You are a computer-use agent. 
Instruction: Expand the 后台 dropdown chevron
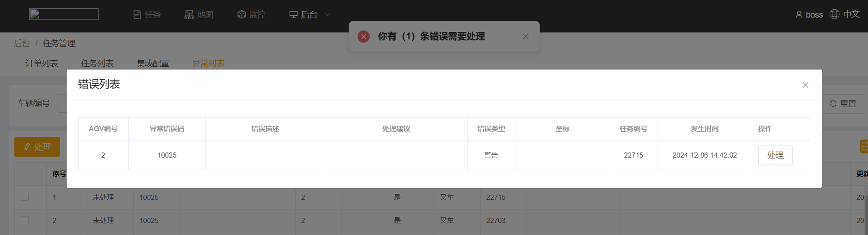(x=328, y=15)
